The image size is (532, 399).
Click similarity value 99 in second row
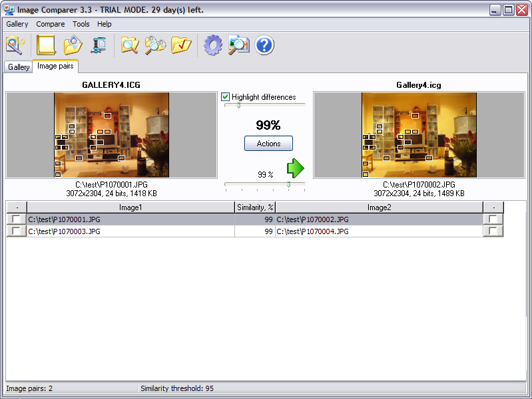click(255, 231)
